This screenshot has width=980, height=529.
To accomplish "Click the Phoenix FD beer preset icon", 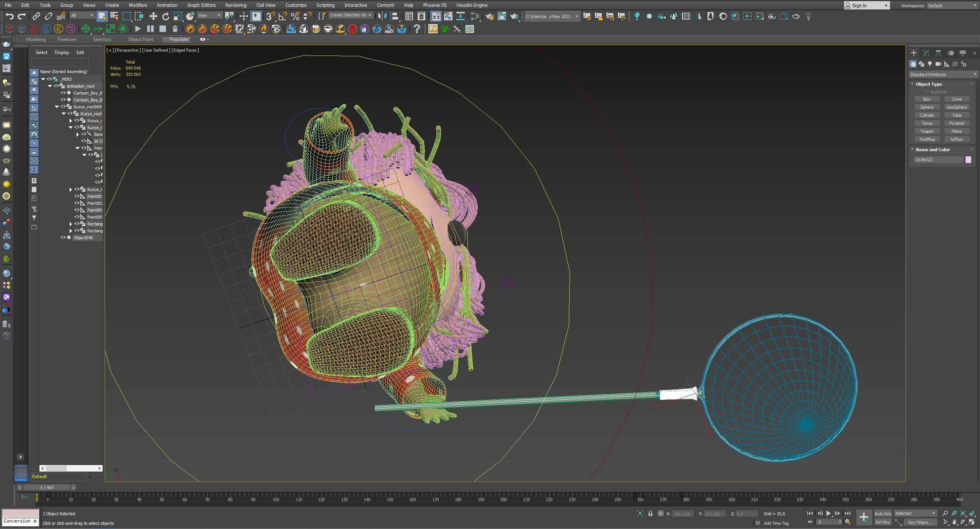I will [x=316, y=29].
